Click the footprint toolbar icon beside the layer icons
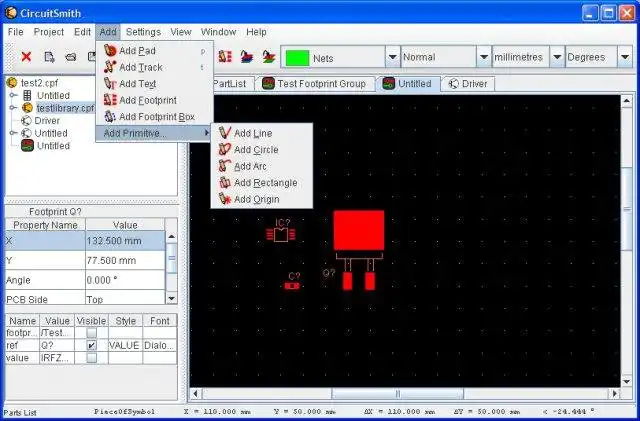This screenshot has width=640, height=421. (x=225, y=56)
